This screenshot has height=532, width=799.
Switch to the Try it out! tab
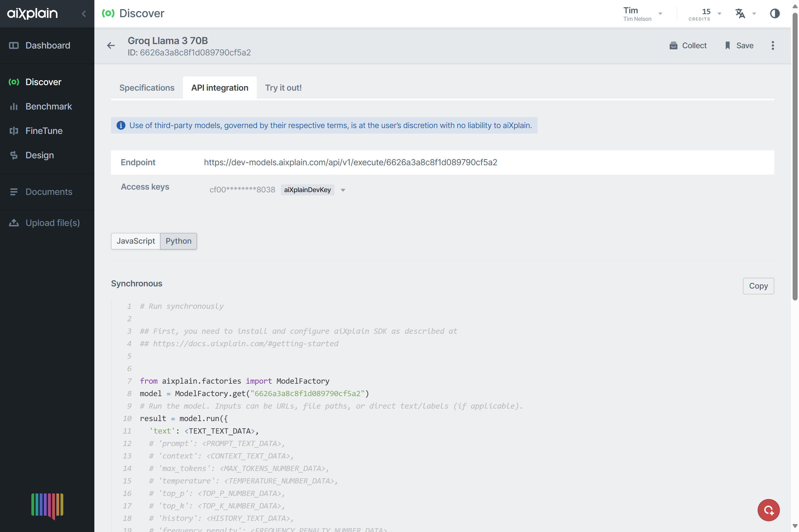(284, 87)
